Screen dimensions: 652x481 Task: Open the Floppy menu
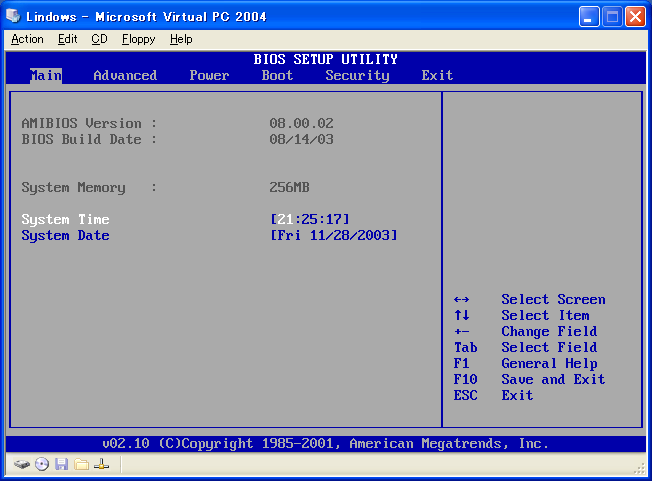(x=138, y=39)
